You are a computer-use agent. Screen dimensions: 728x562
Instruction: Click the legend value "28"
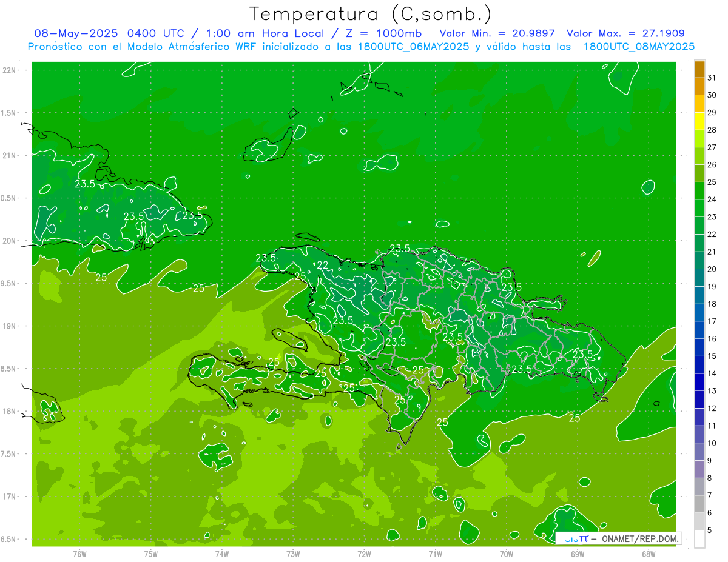coord(712,130)
